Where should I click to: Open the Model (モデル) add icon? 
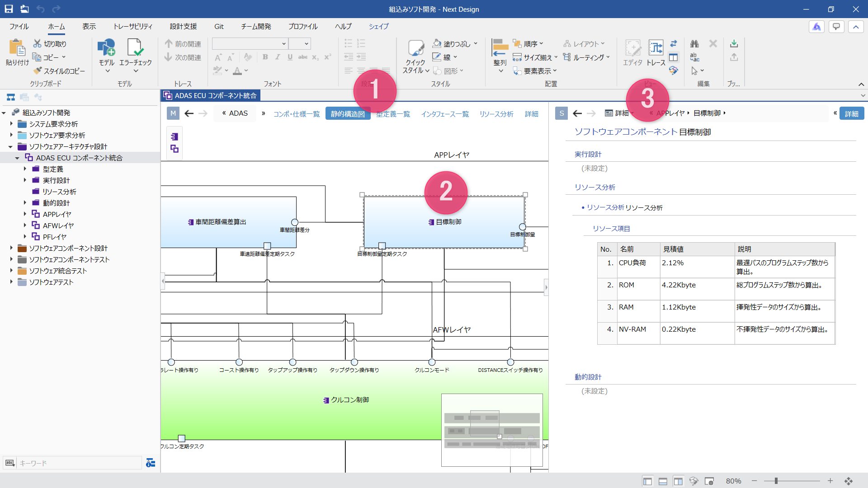point(107,47)
